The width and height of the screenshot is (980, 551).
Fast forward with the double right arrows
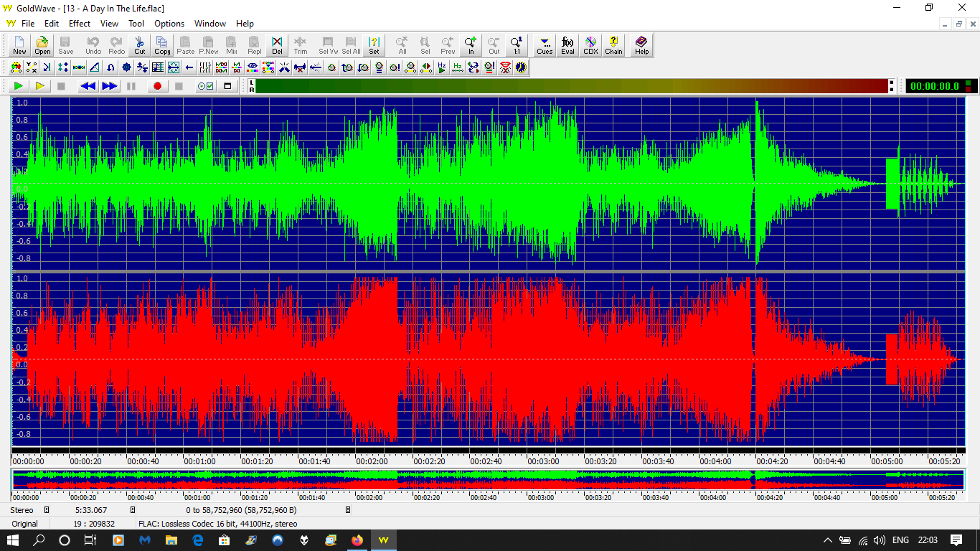(110, 86)
